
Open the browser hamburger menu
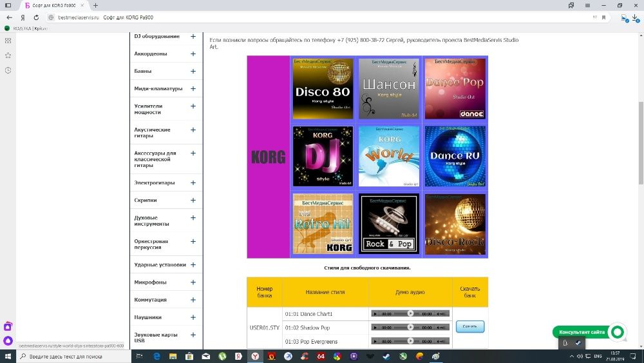tap(588, 5)
